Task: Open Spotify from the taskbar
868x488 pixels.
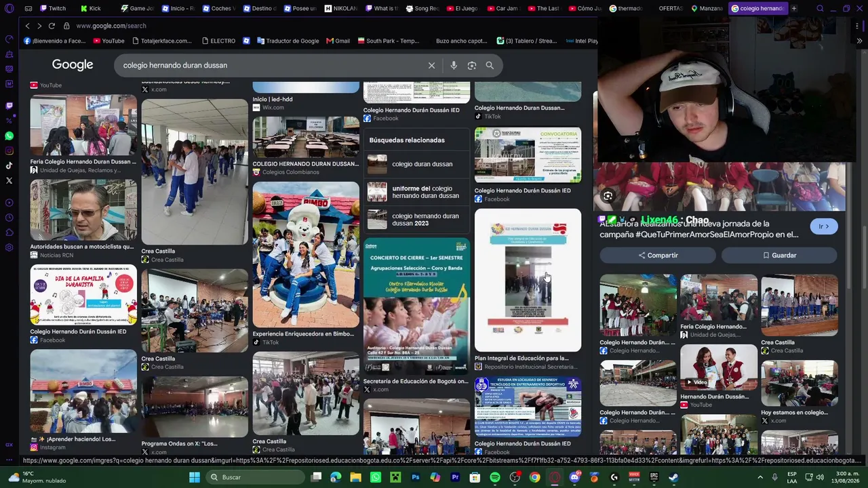Action: 495,477
